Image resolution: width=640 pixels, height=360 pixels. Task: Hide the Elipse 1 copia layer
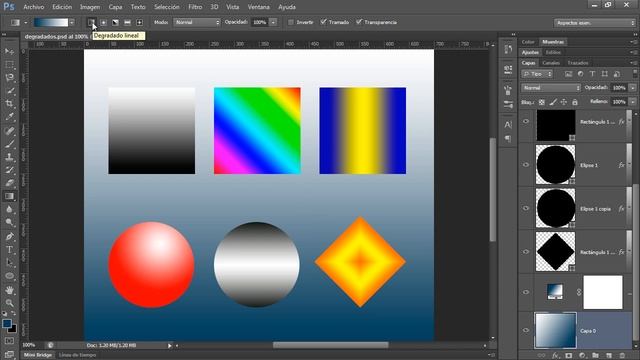pyautogui.click(x=526, y=208)
